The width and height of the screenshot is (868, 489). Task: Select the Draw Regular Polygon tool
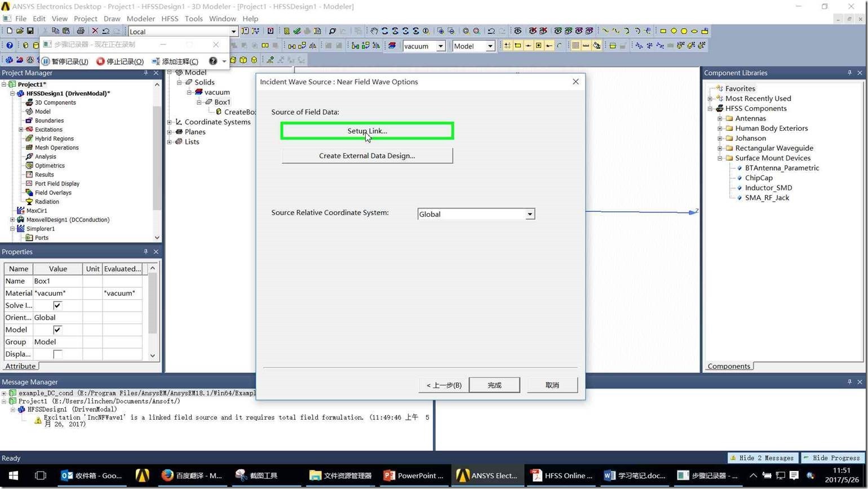684,31
